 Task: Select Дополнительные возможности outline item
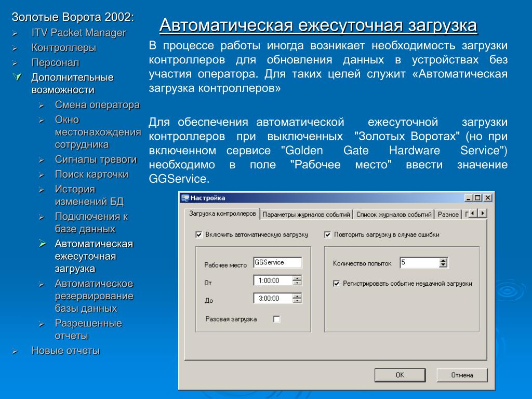[x=72, y=84]
